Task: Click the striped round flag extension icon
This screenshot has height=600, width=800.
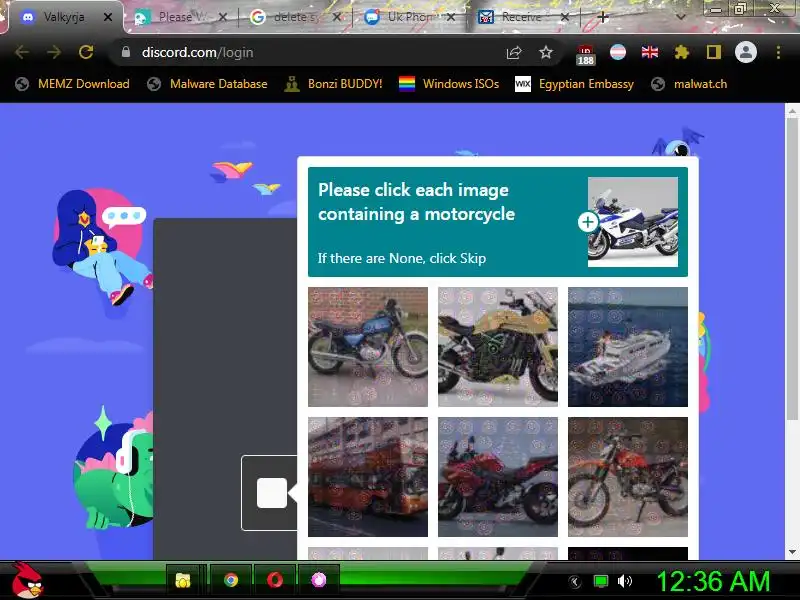Action: (x=618, y=52)
